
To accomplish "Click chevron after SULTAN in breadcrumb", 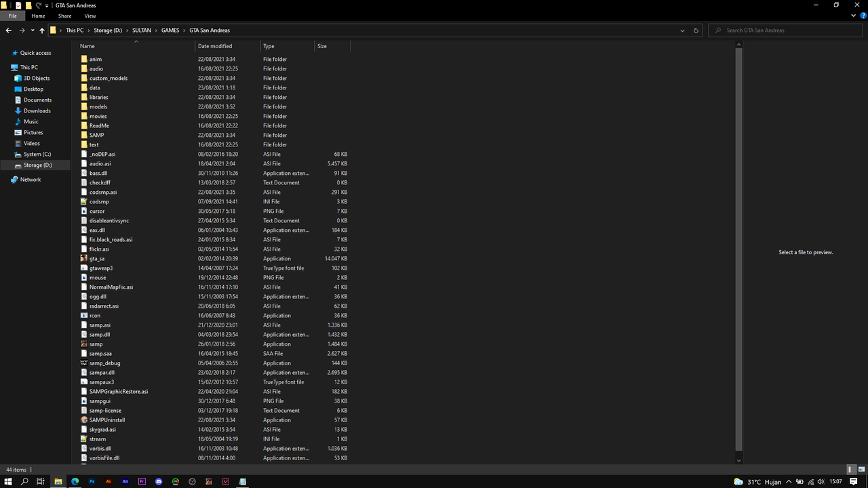I will pos(157,30).
